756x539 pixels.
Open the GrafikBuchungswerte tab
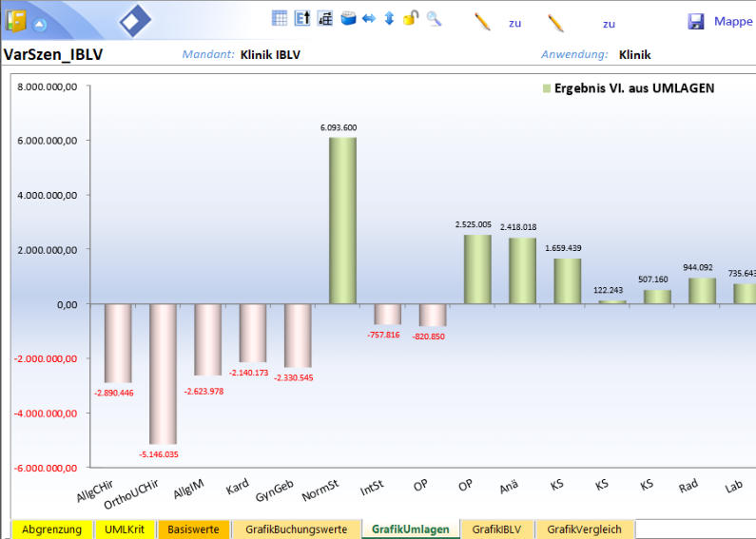pyautogui.click(x=297, y=529)
